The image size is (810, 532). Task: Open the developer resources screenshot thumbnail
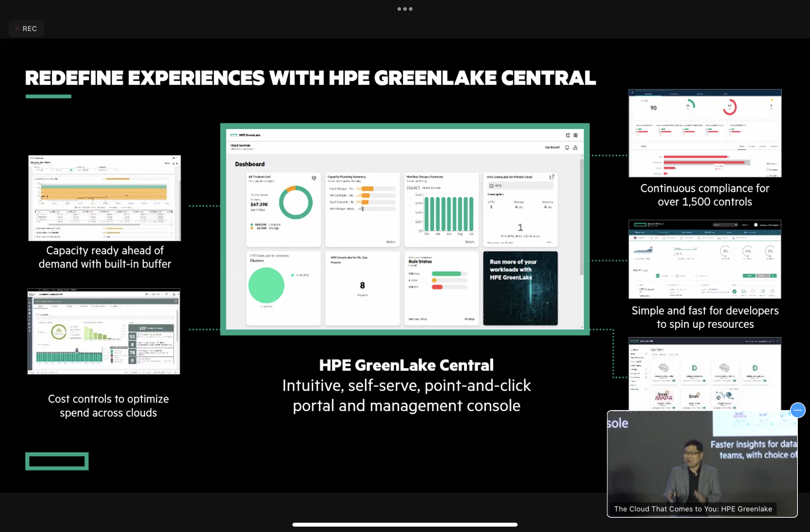705,259
